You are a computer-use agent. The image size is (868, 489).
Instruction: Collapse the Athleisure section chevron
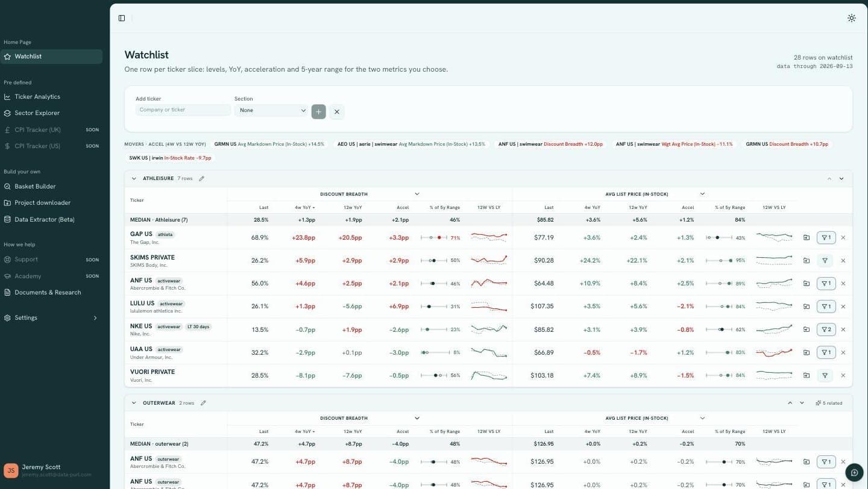(134, 179)
